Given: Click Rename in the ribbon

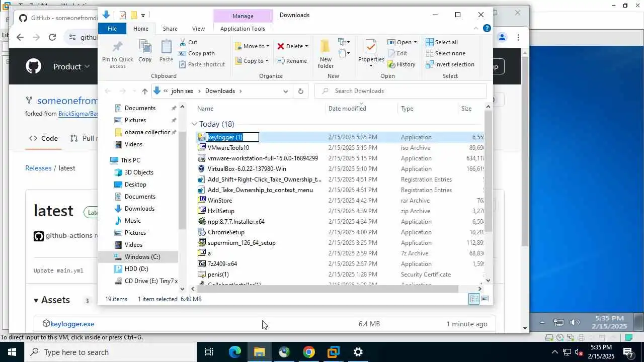Looking at the screenshot, I should tap(291, 61).
